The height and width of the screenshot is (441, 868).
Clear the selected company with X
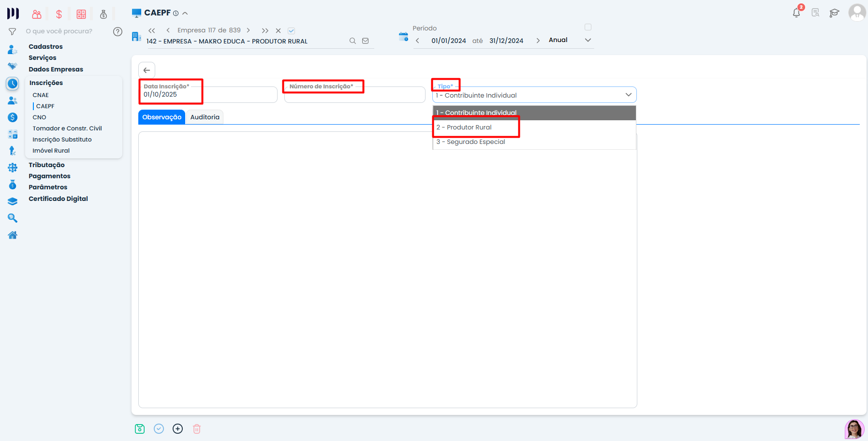tap(279, 30)
